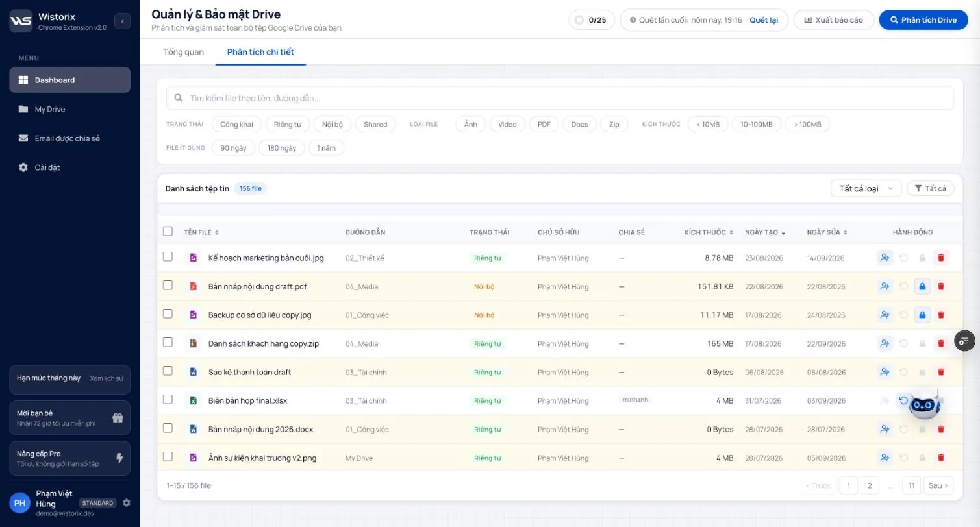
Task: Open My Drive in the sidebar menu
Action: point(69,109)
